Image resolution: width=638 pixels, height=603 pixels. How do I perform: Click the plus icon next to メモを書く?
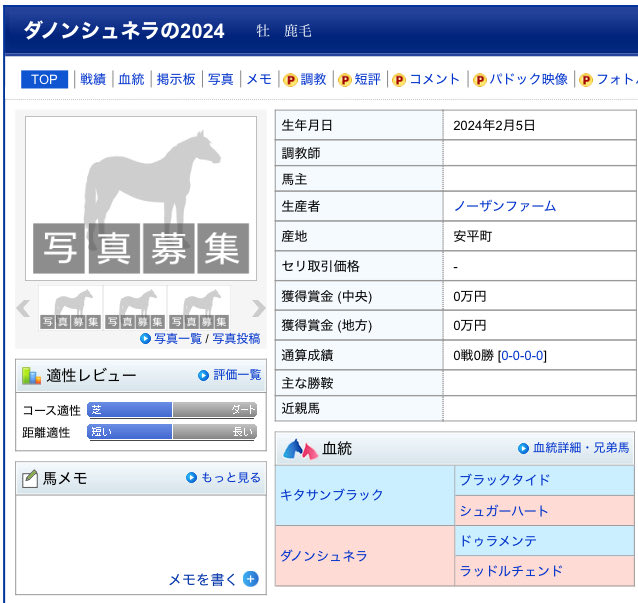click(x=251, y=579)
